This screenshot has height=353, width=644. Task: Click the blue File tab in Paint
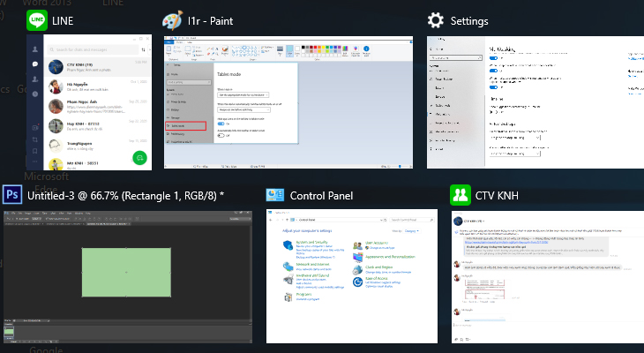(x=168, y=41)
